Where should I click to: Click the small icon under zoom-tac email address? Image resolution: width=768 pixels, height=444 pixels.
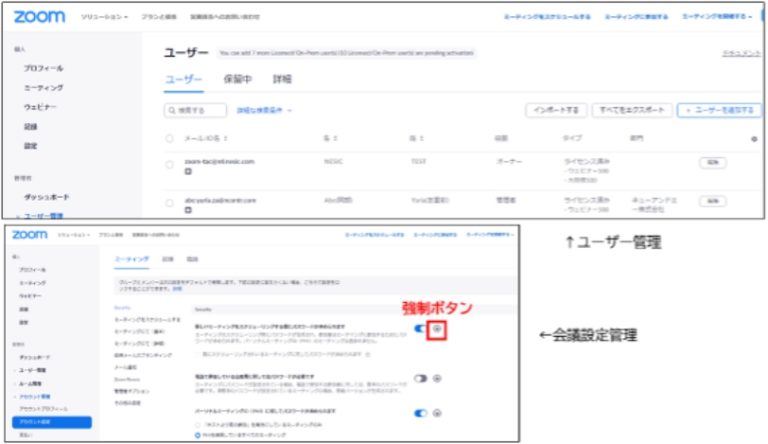coord(188,170)
